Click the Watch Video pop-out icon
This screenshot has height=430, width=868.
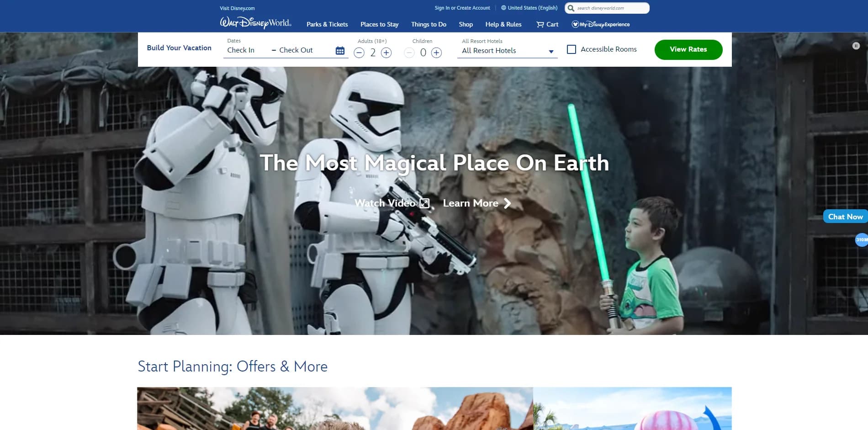424,203
